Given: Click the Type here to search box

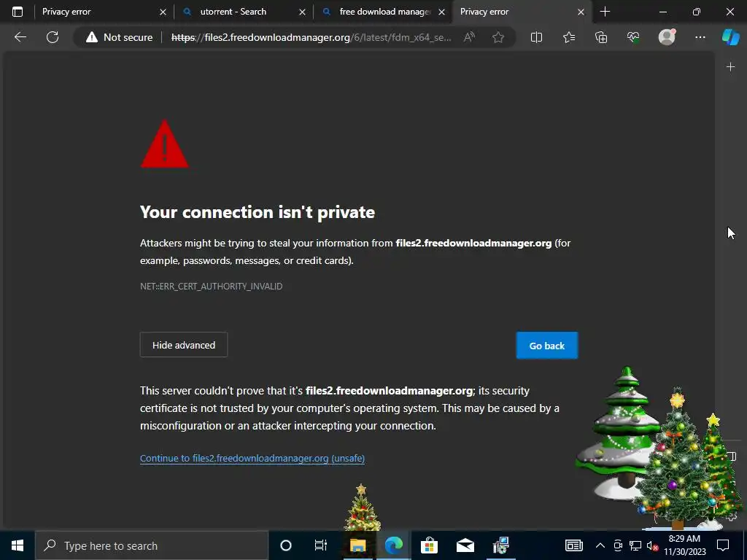Looking at the screenshot, I should point(152,545).
